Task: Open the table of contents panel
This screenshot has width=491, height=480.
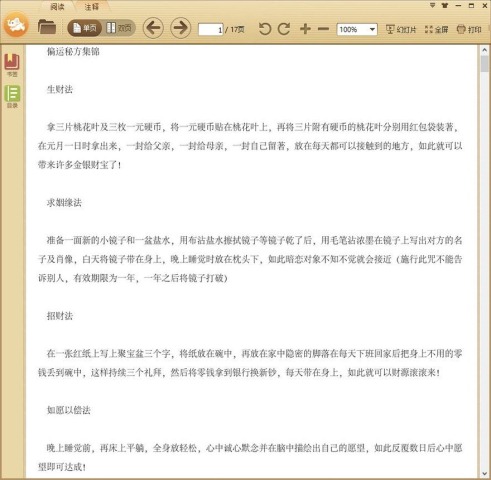Action: [12, 97]
